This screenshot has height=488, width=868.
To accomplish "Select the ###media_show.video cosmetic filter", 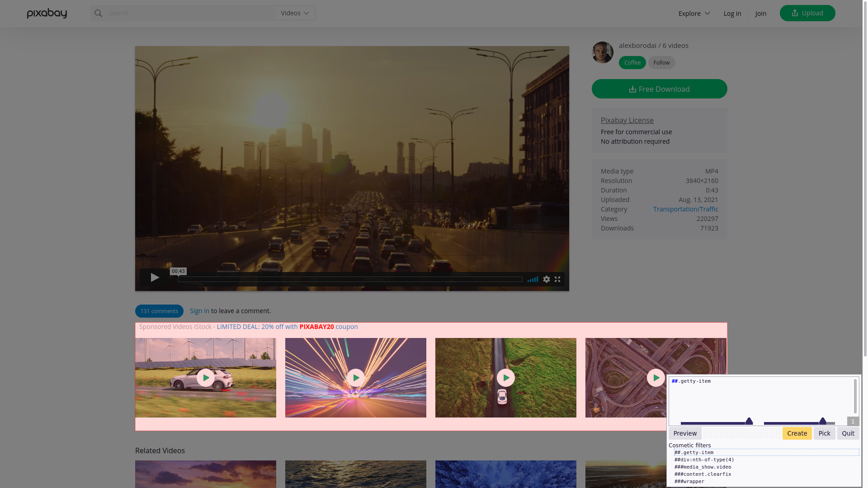I will click(x=703, y=467).
